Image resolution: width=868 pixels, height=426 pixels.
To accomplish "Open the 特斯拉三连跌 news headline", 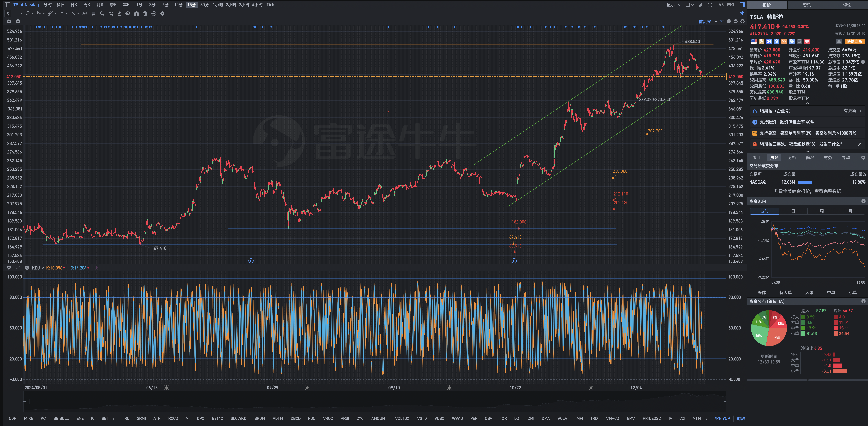I will pyautogui.click(x=801, y=144).
